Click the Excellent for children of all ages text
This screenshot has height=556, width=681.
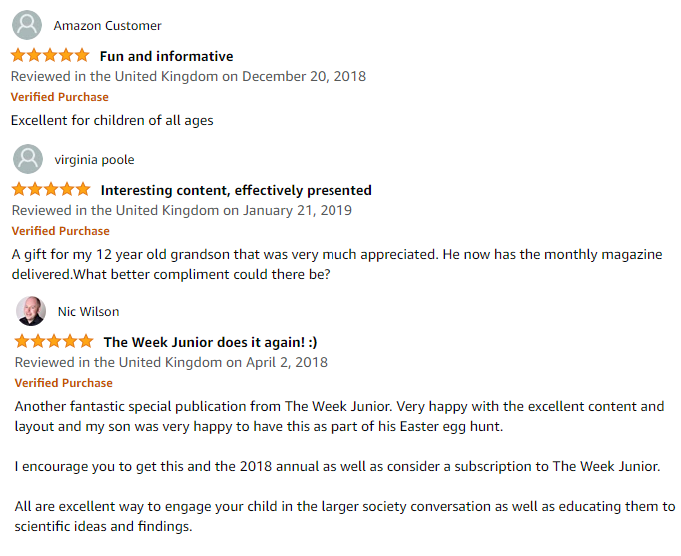(x=112, y=120)
